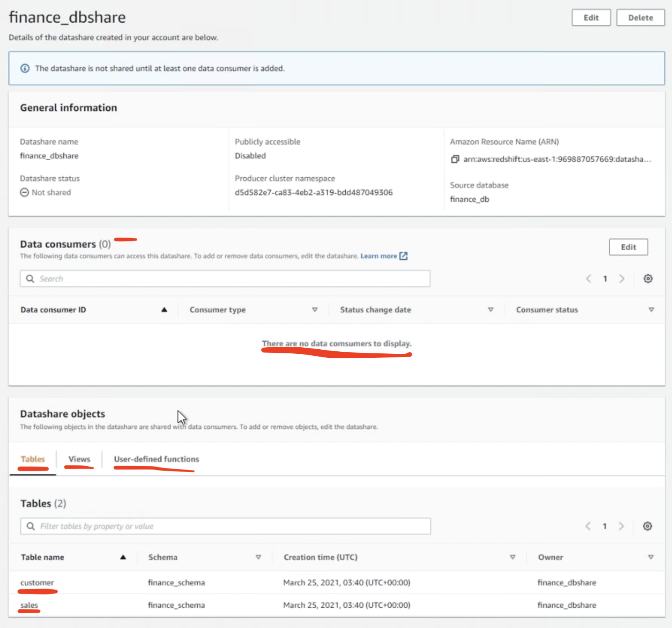Go to next page in Tables list
This screenshot has height=628, width=672.
621,526
